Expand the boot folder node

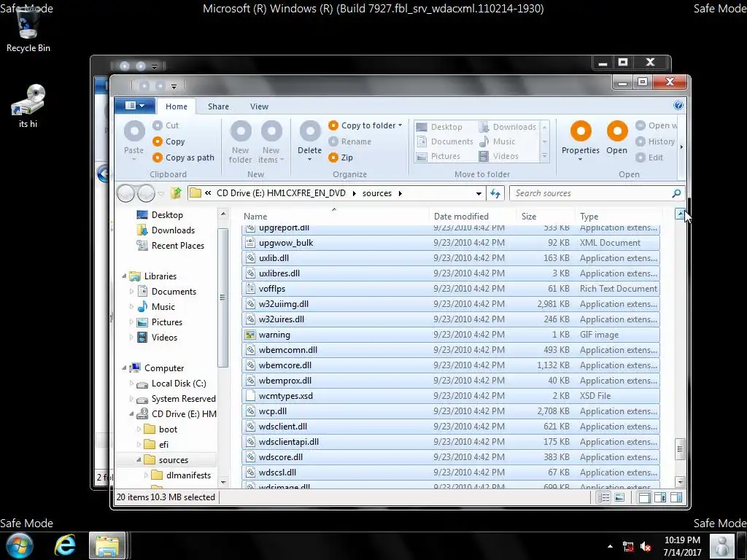(x=139, y=429)
